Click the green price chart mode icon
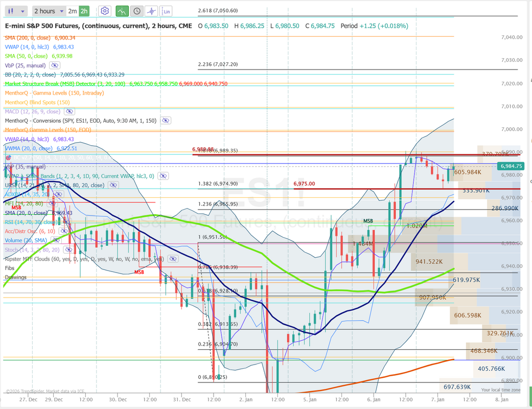This screenshot has height=409, width=532. pos(122,11)
